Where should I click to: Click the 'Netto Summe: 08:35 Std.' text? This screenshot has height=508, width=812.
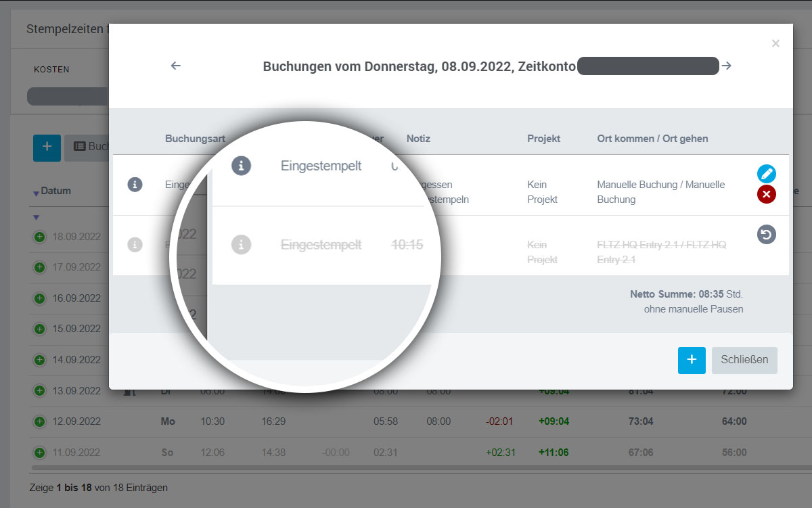tap(687, 294)
